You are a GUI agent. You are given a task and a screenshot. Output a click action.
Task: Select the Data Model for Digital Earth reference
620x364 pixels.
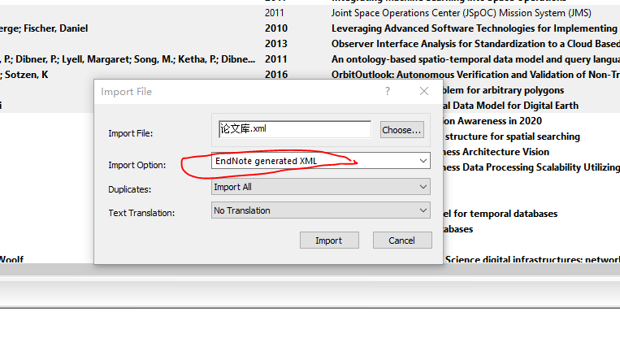point(511,106)
